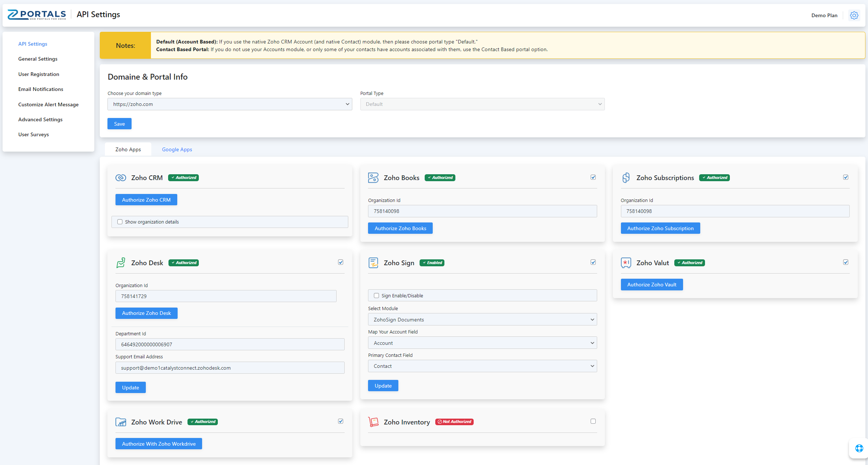Switch to the Google Apps tab

(177, 149)
